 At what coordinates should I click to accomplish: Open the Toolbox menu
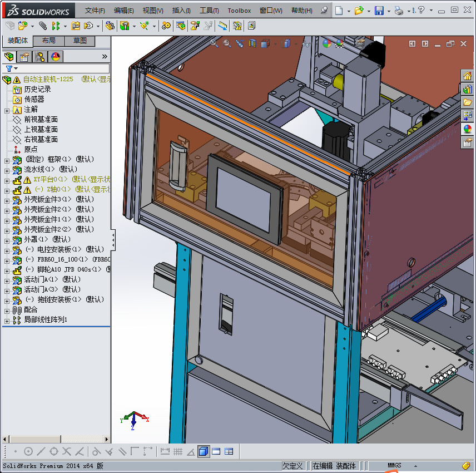239,11
